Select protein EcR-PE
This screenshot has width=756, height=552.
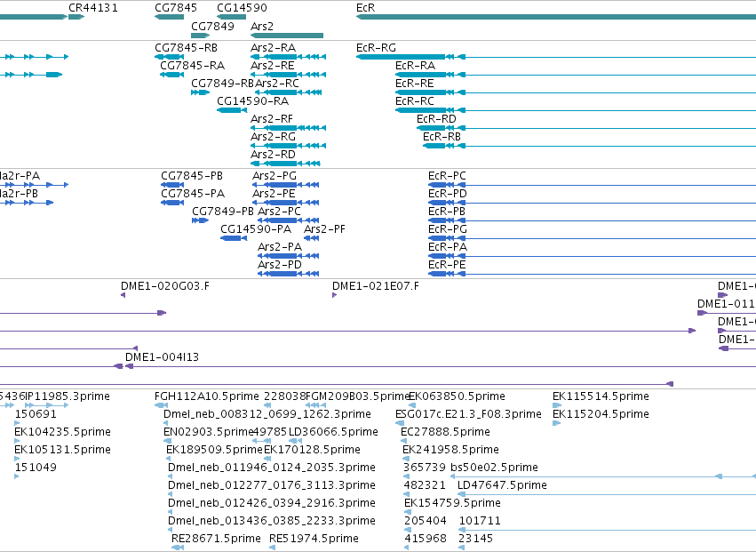447,265
